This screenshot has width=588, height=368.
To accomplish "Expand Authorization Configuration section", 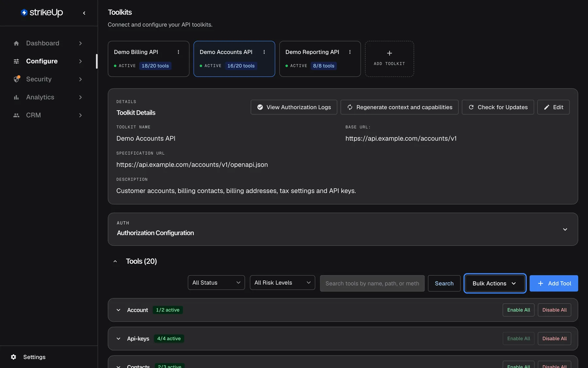I will pyautogui.click(x=565, y=229).
